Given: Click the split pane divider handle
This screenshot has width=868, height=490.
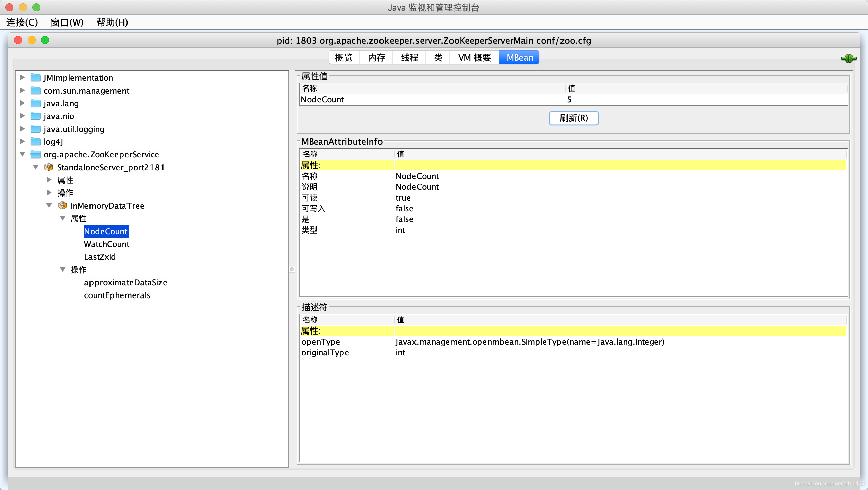Looking at the screenshot, I should pos(292,269).
